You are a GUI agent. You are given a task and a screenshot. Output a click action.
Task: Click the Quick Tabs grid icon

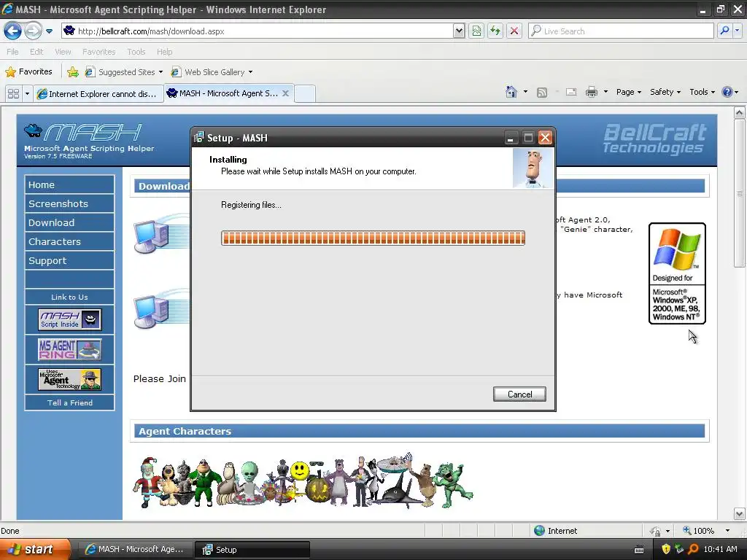[13, 93]
